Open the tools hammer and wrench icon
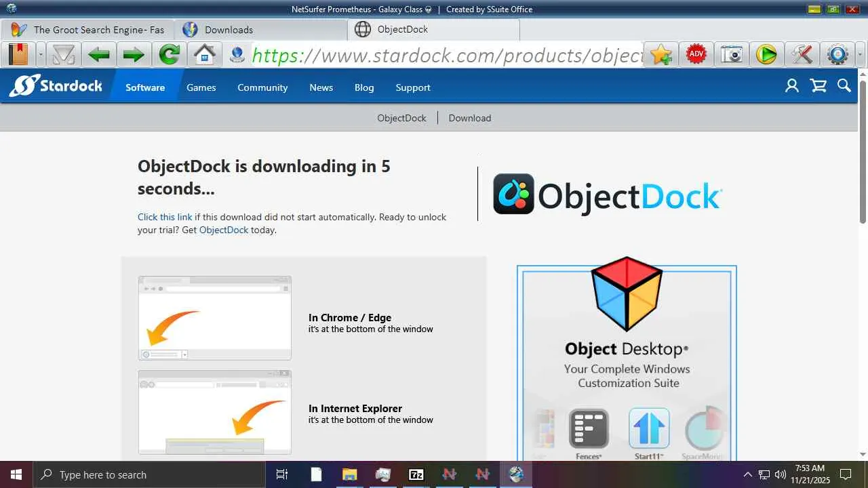868x488 pixels. (x=802, y=54)
